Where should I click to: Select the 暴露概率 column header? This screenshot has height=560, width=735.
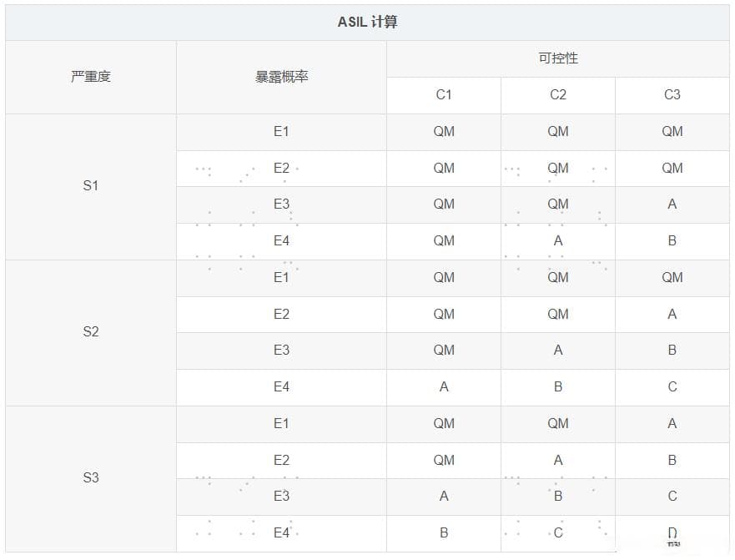[281, 77]
